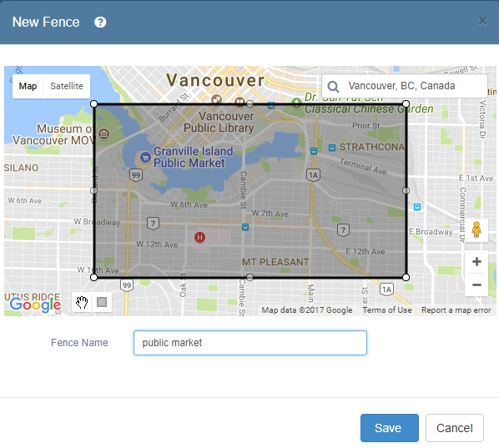
Task: Click the search magnifier icon
Action: [x=333, y=86]
